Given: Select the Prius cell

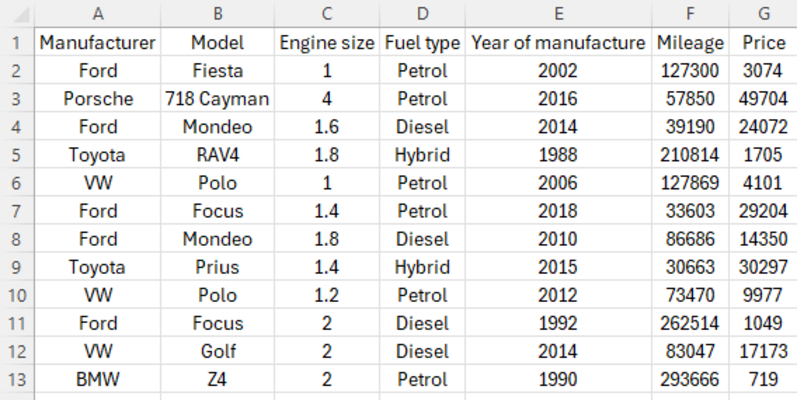Looking at the screenshot, I should tap(218, 267).
